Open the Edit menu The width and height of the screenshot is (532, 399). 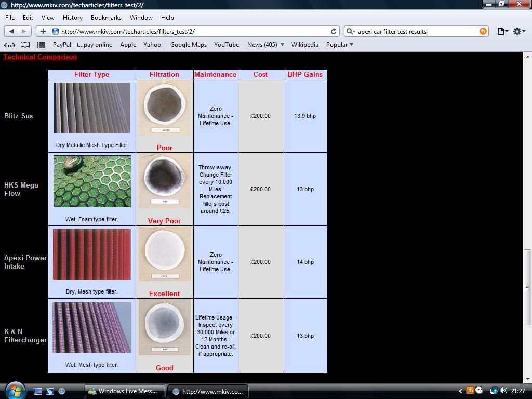pyautogui.click(x=28, y=18)
